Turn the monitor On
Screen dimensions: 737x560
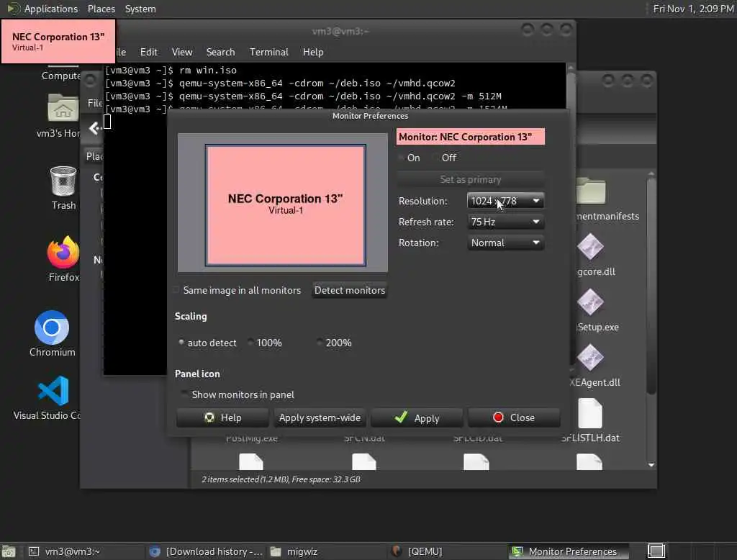pyautogui.click(x=410, y=158)
